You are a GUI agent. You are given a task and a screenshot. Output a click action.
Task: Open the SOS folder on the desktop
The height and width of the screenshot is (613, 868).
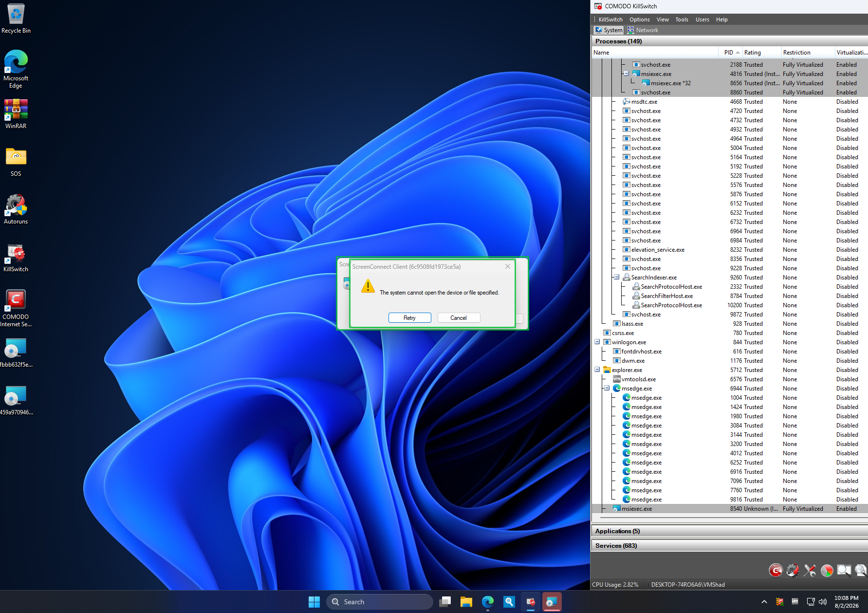(x=16, y=162)
